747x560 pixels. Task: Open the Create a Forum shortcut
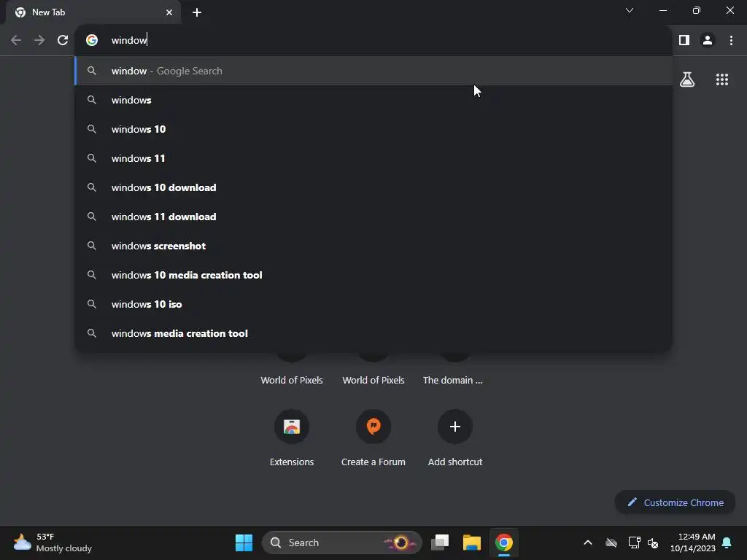(373, 427)
